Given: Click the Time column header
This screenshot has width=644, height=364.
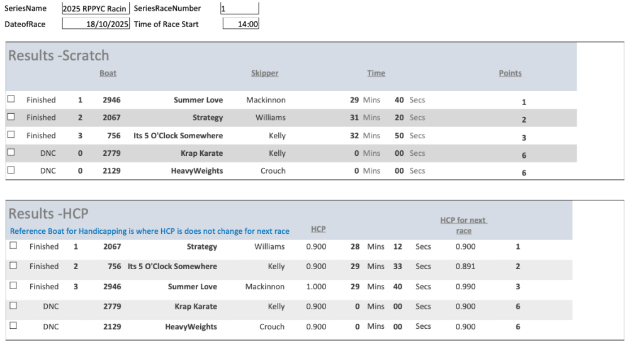Looking at the screenshot, I should point(376,73).
